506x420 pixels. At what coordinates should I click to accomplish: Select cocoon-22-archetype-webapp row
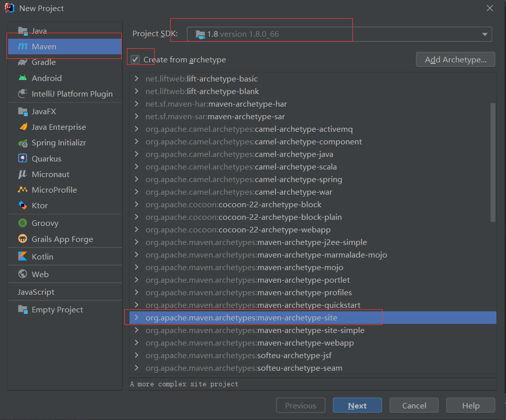[x=313, y=229]
